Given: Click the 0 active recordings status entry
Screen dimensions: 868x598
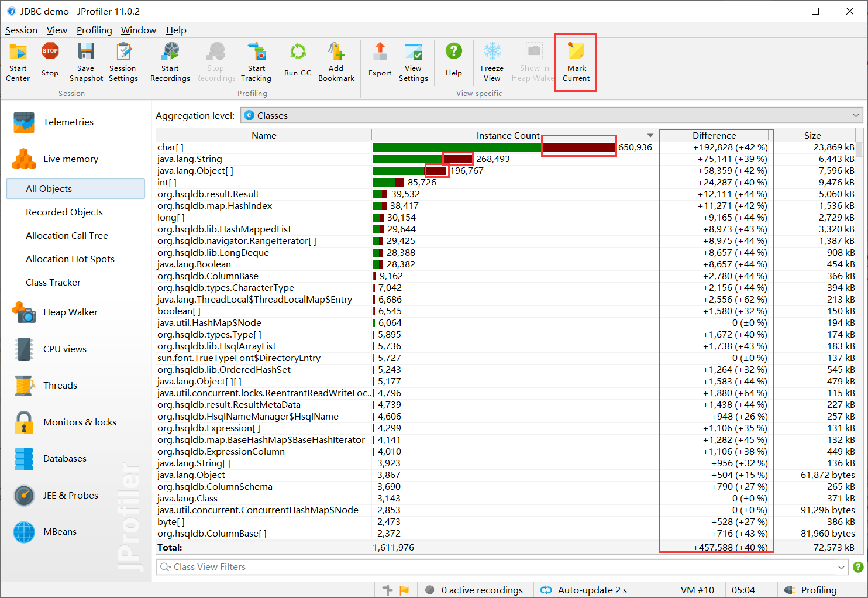Looking at the screenshot, I should coord(474,590).
